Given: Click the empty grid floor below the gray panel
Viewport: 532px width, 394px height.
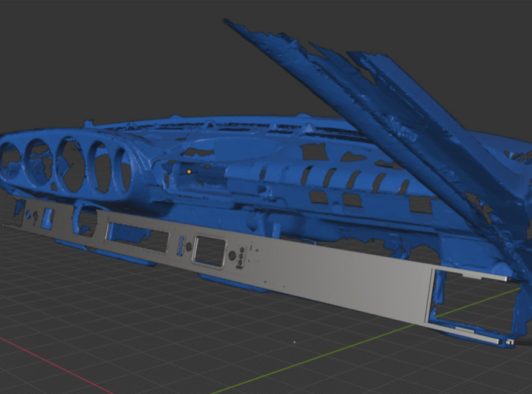Looking at the screenshot, I should click(x=180, y=336).
